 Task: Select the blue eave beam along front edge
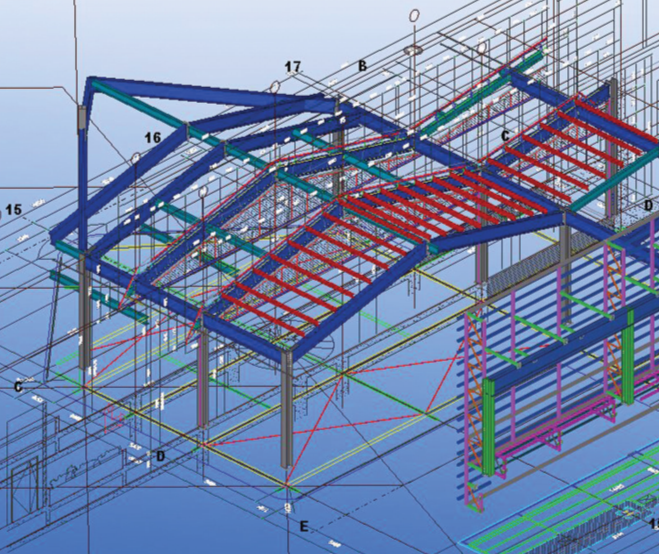[187, 305]
